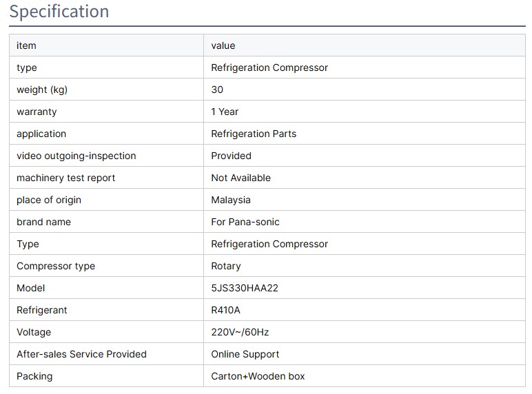Click the model number 5JS330HAA22

pos(245,288)
